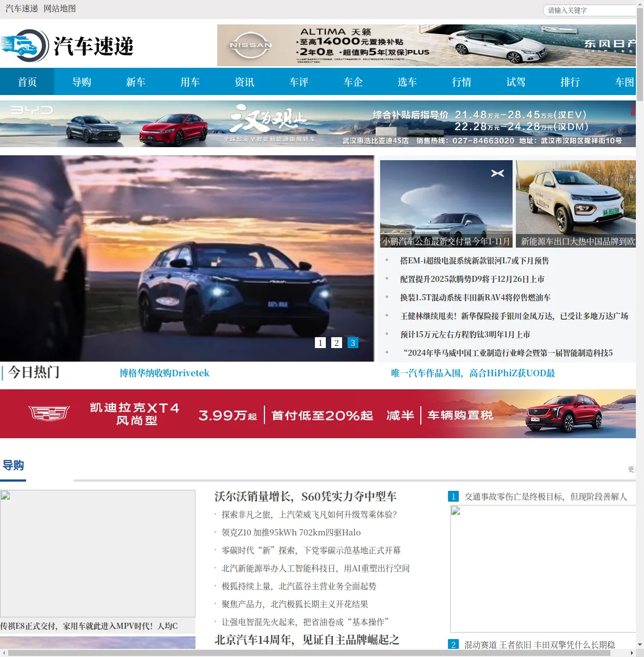The width and height of the screenshot is (644, 657).
Task: Open the Nissan ALTIMA 天籁 banner ad
Action: tap(426, 45)
